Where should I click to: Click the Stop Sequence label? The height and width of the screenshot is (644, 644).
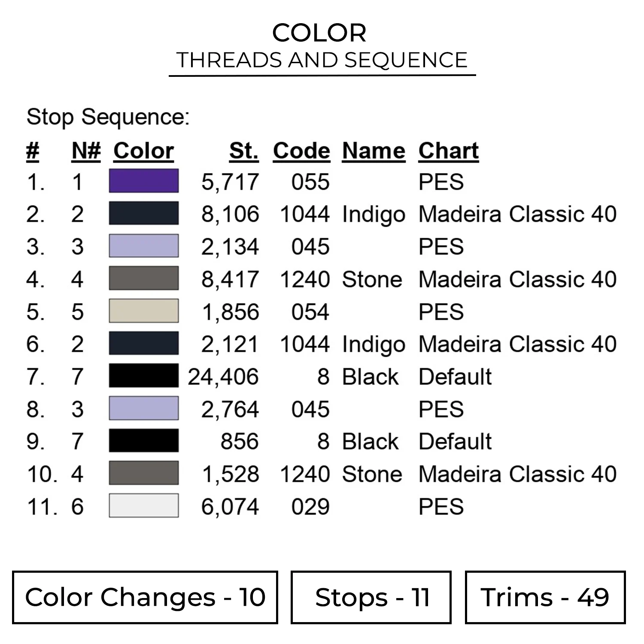pyautogui.click(x=108, y=117)
